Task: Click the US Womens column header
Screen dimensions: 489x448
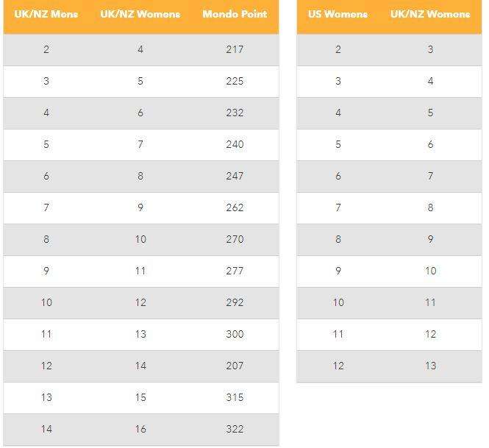Action: [x=338, y=14]
